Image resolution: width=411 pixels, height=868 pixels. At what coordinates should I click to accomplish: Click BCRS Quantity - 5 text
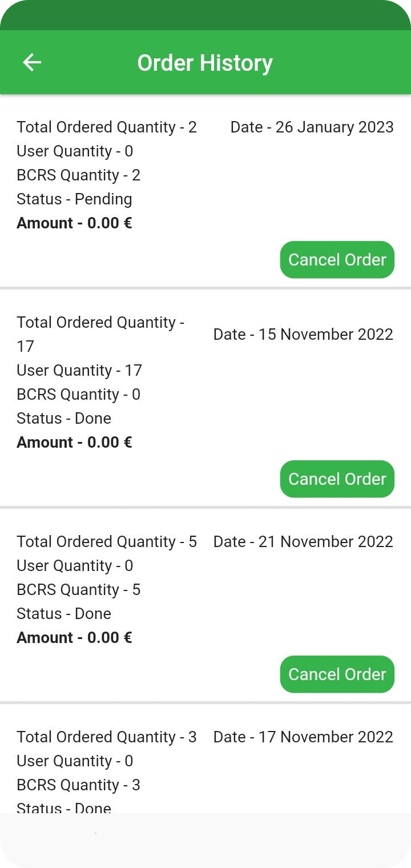coord(78,590)
